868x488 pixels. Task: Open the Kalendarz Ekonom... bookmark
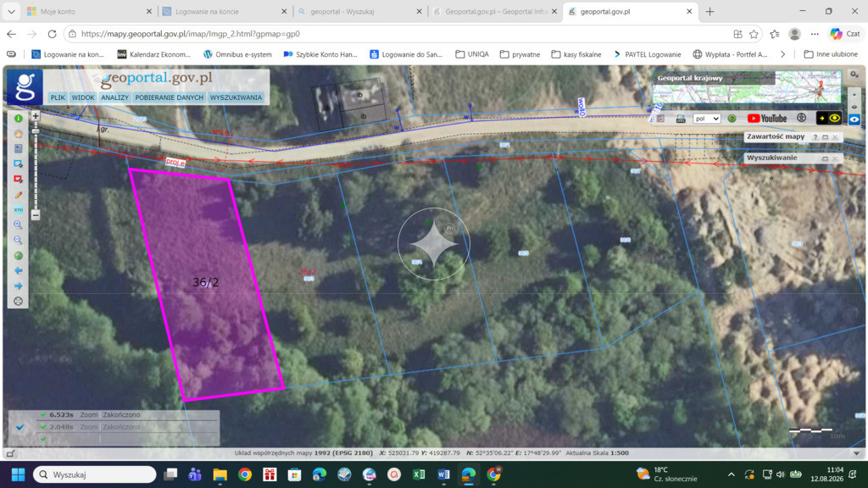point(154,54)
